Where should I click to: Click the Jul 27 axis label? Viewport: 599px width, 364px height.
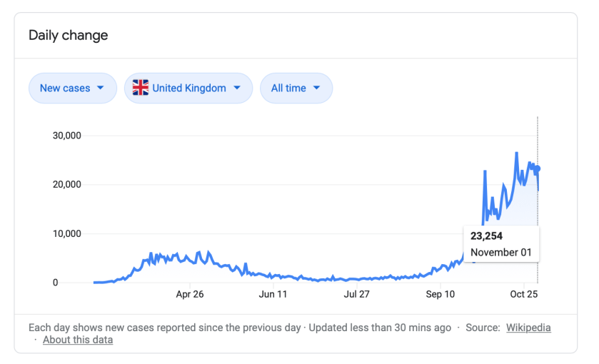pos(356,294)
